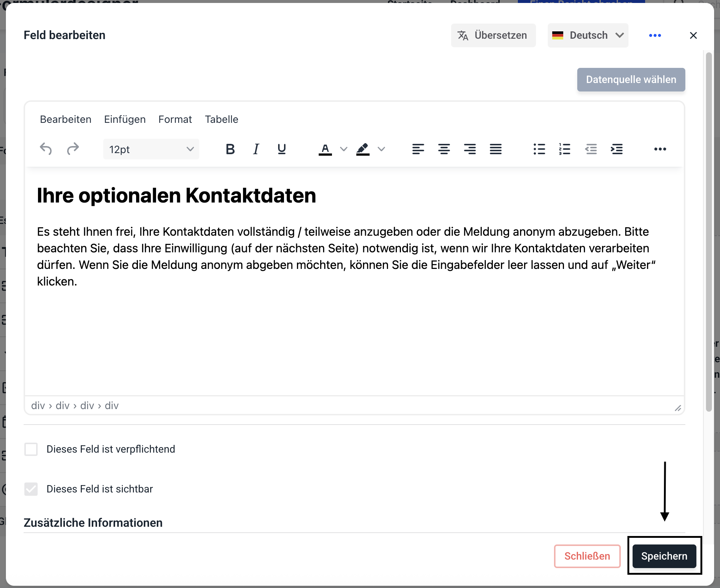The height and width of the screenshot is (588, 720).
Task: Toggle underline formatting
Action: click(281, 149)
